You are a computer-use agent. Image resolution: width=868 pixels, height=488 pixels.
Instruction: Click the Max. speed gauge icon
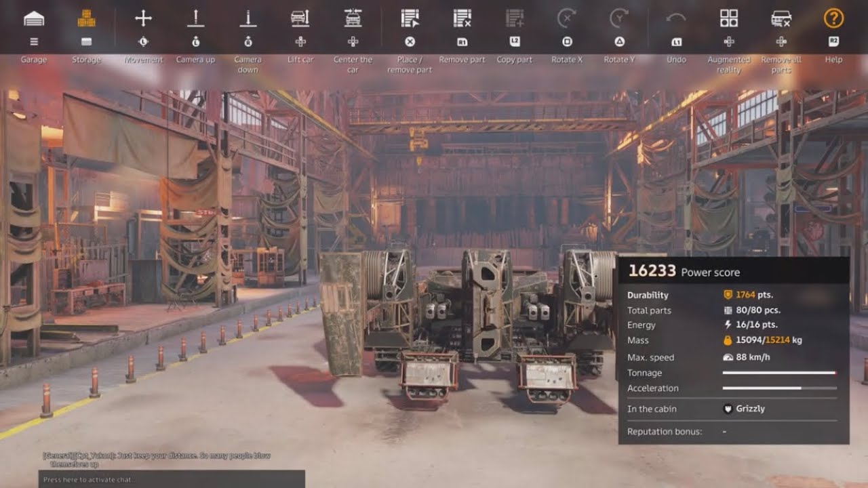coord(728,357)
